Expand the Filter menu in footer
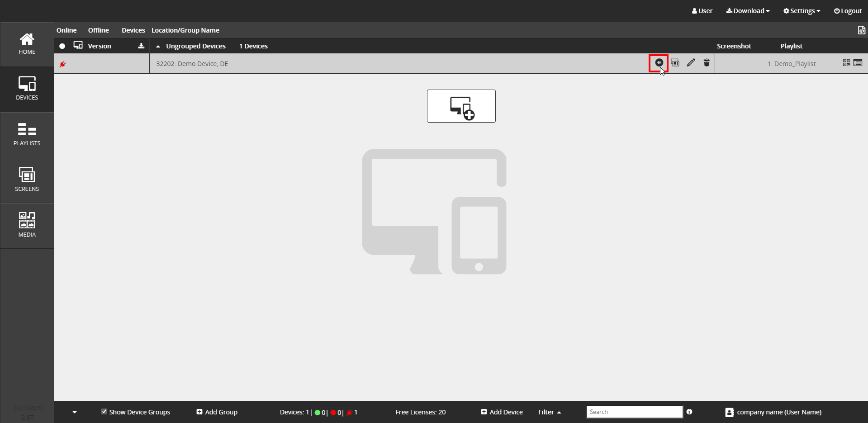The width and height of the screenshot is (868, 423). click(x=550, y=412)
